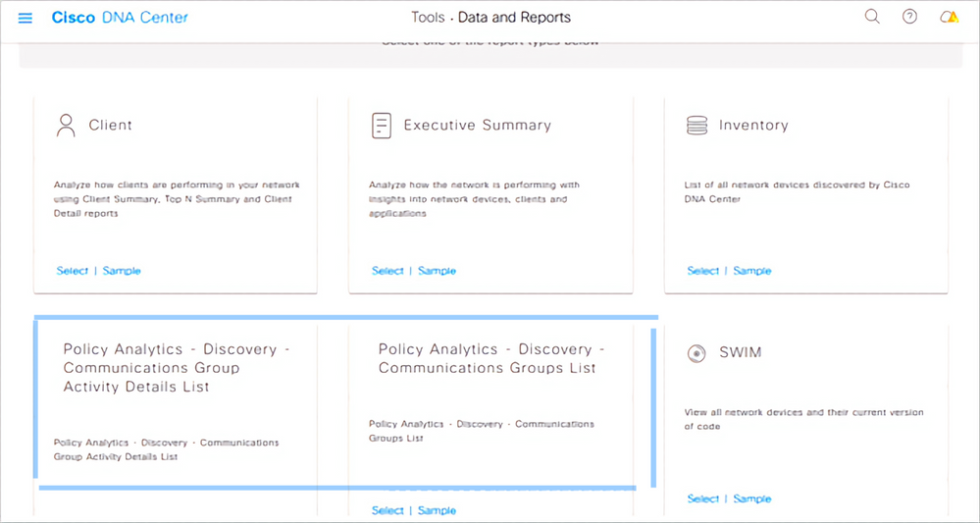
Task: Click the Client card description text
Action: (177, 199)
